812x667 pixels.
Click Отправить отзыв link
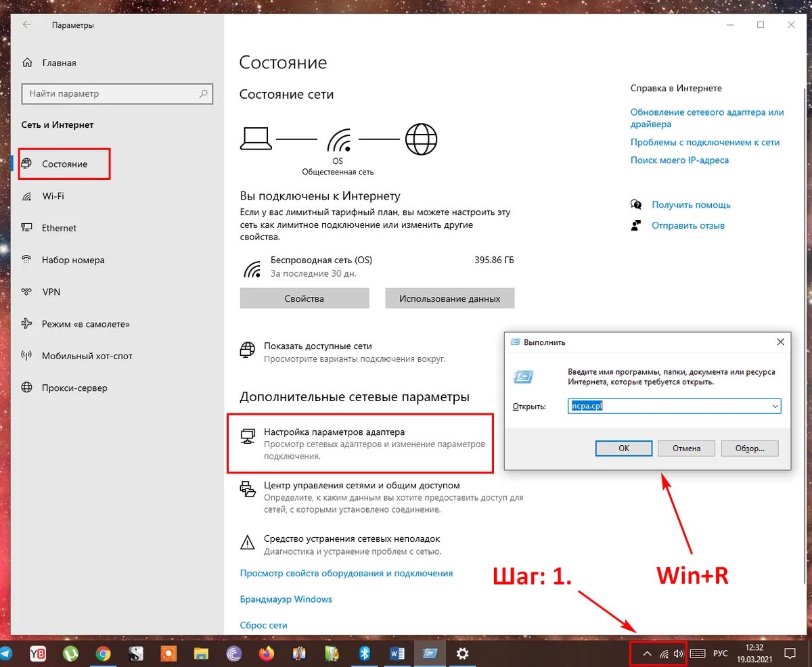tap(688, 225)
